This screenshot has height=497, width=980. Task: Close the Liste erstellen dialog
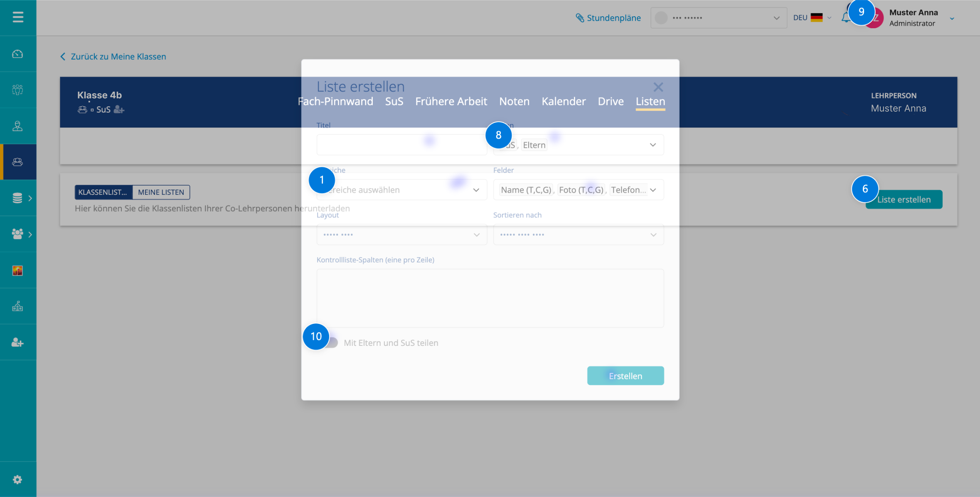click(x=658, y=87)
